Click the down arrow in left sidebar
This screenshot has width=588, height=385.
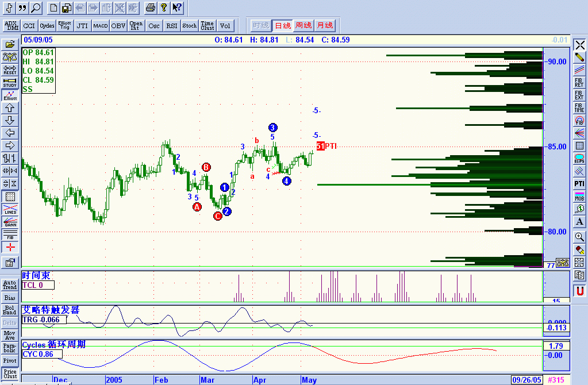10,120
